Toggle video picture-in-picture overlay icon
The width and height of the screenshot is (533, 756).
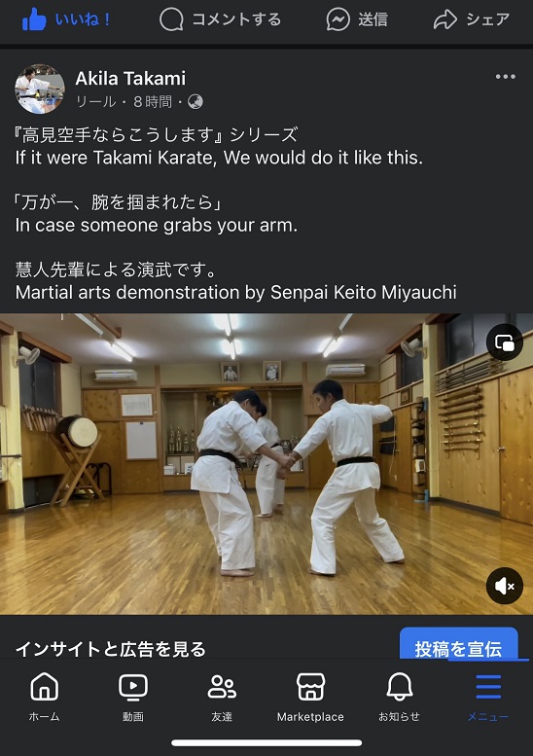[x=505, y=342]
